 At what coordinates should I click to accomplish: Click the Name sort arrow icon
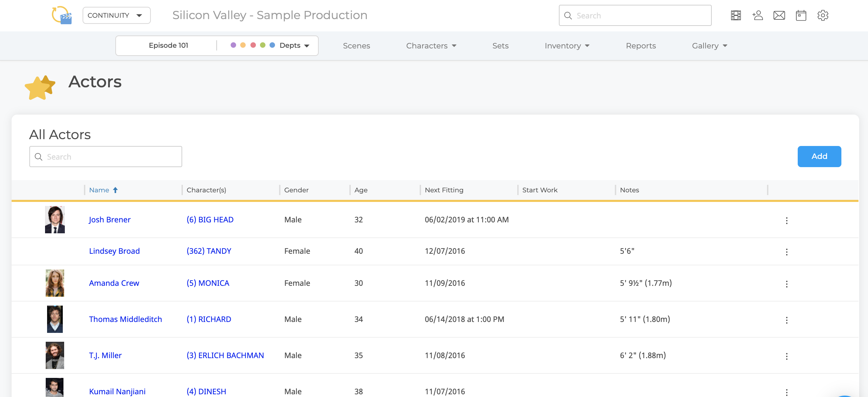(x=115, y=190)
